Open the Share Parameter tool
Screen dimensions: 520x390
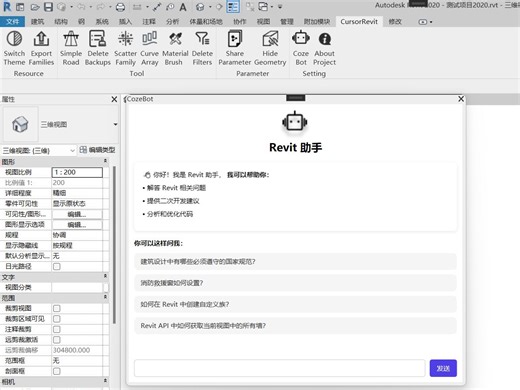[x=235, y=48]
